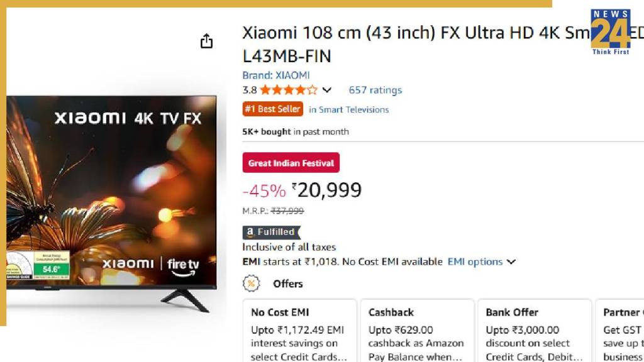Select the No Cost EMI offer card
644x362 pixels.
coord(299,332)
